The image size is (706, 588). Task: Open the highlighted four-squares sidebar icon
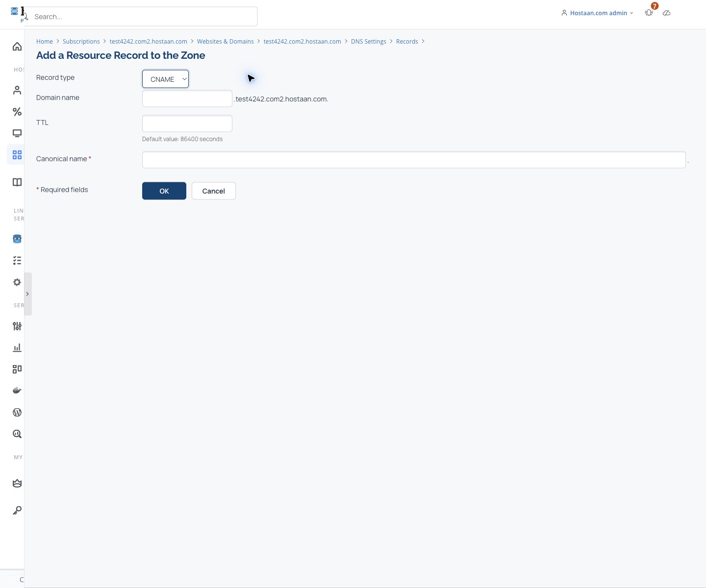17,155
